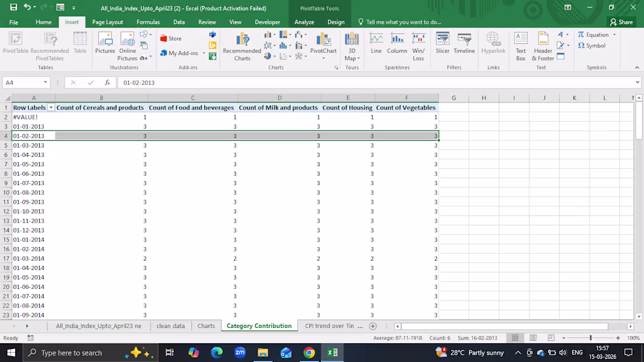Viewport: 644px width, 362px height.
Task: Switch to the clean data sheet
Action: (170, 326)
